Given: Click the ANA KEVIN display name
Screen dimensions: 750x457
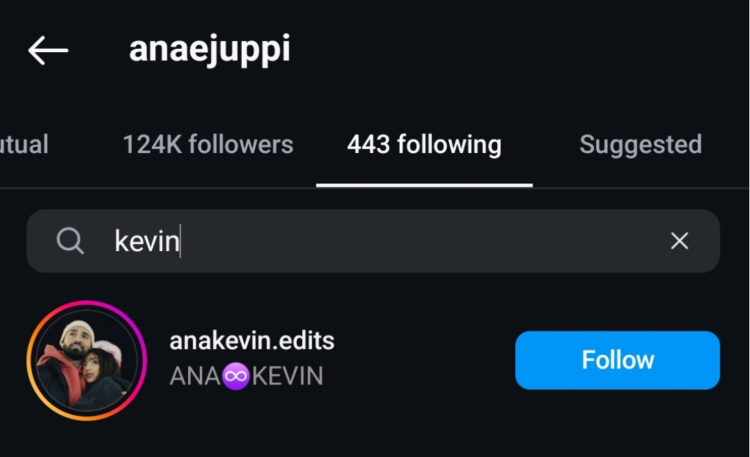Looking at the screenshot, I should (246, 376).
